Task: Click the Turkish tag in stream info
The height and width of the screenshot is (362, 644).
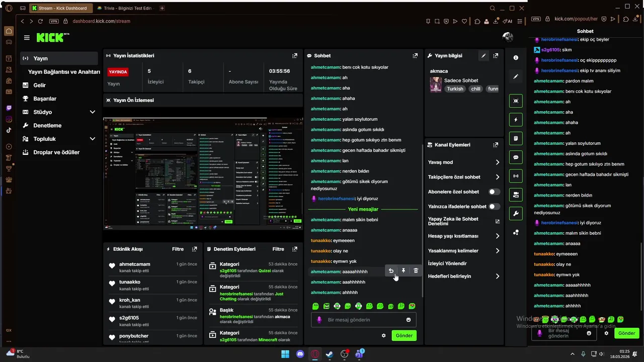Action: (x=455, y=89)
